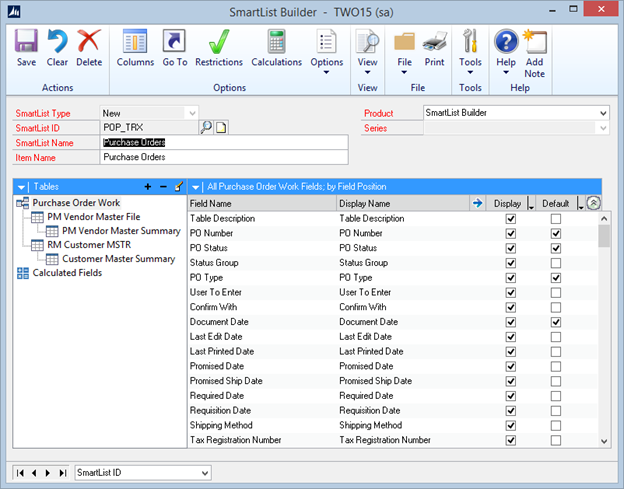The height and width of the screenshot is (489, 624).
Task: Uncheck Default for PO Status
Action: pos(556,248)
